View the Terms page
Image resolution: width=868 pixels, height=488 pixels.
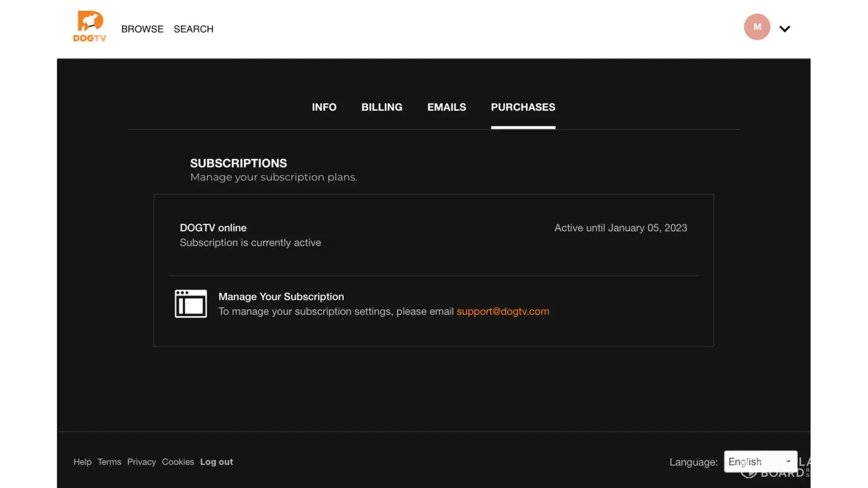(x=109, y=462)
